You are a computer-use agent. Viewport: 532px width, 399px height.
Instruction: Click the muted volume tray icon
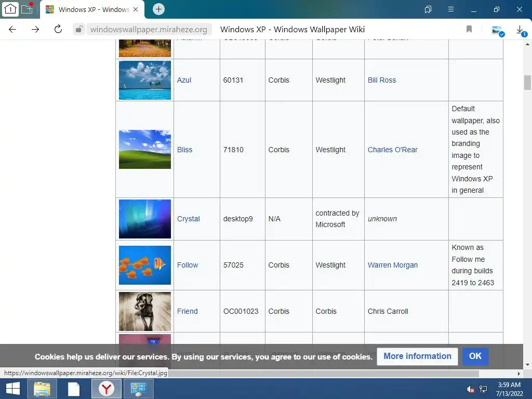470,389
